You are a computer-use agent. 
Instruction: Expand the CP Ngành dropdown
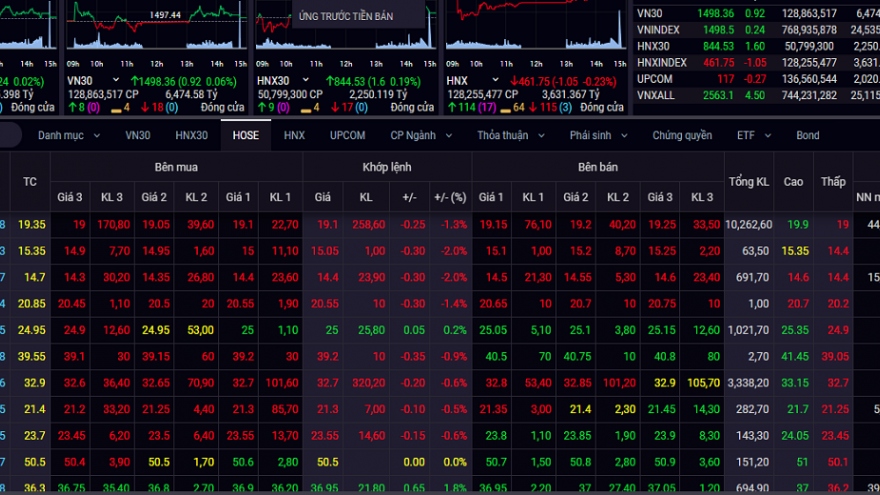pos(420,135)
